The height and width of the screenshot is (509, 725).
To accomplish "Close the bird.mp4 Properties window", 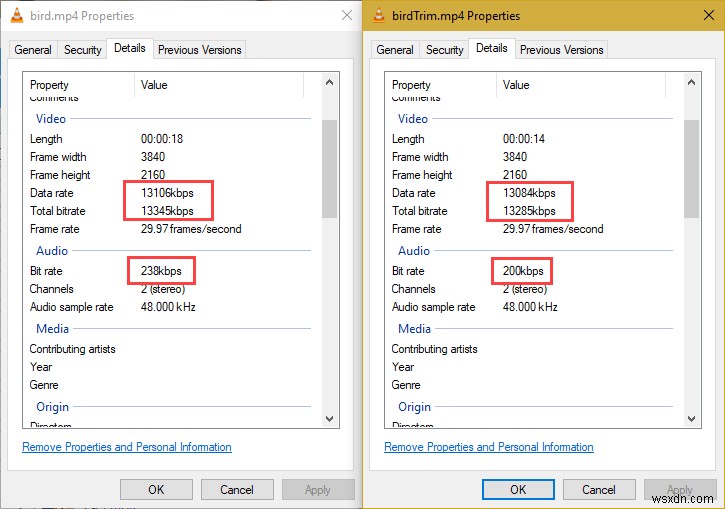I will (x=347, y=15).
